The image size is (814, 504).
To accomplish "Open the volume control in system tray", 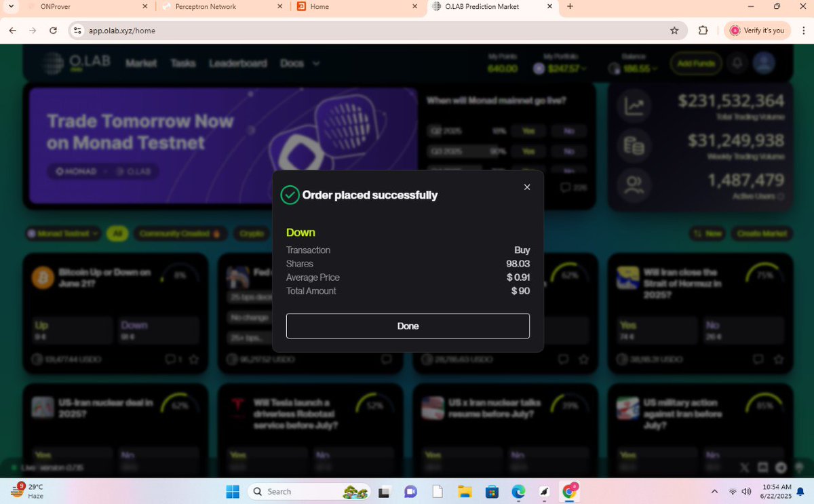I will [747, 491].
